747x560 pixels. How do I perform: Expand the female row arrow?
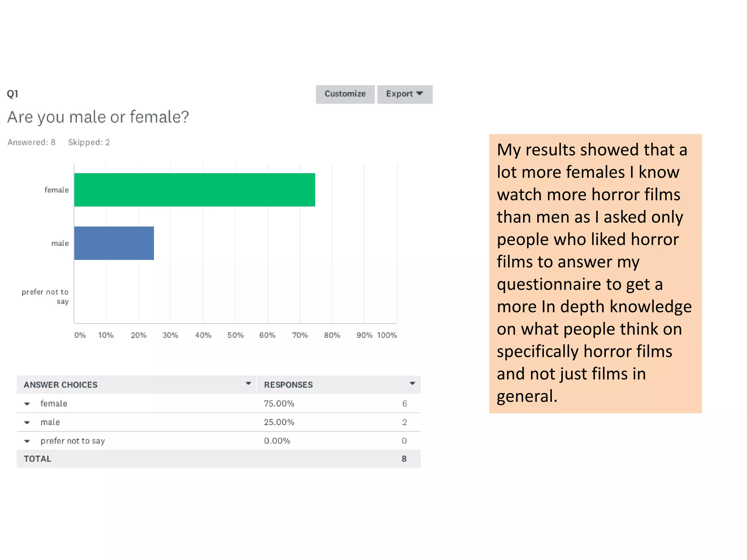27,404
